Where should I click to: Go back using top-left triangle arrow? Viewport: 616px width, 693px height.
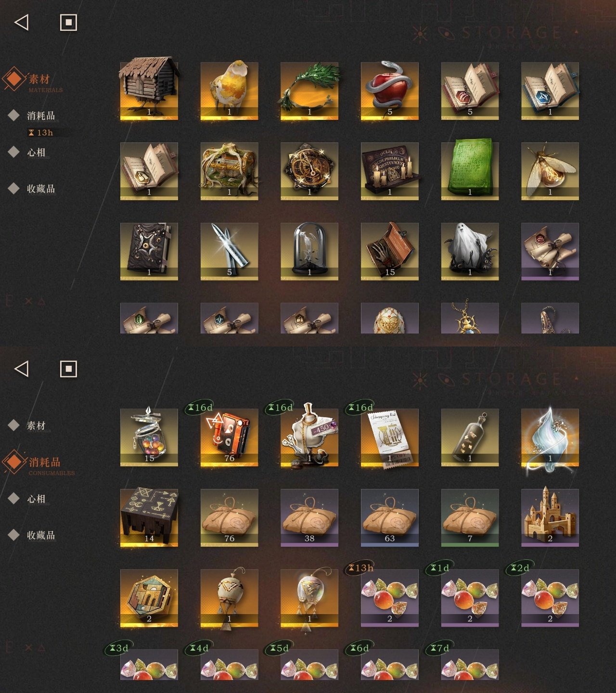22,22
